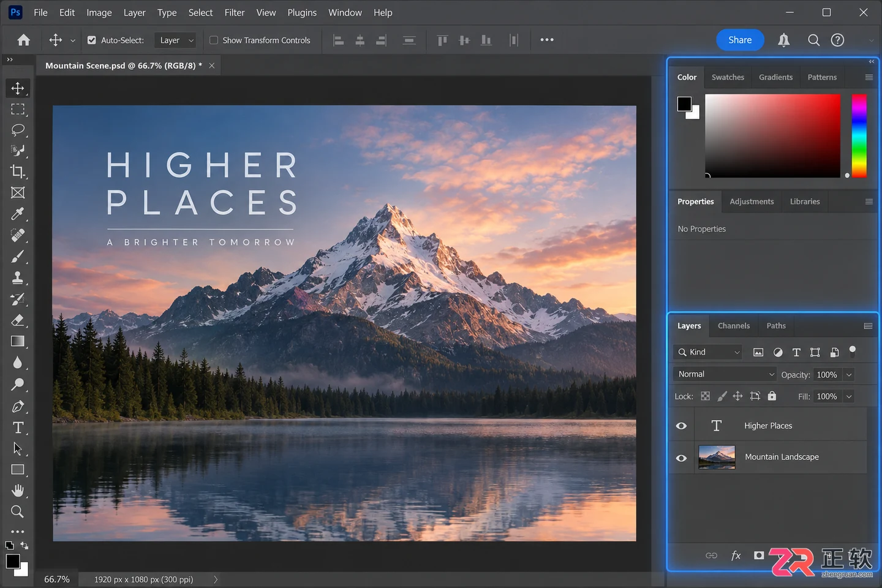Expand the Opacity dropdown arrow
882x588 pixels.
click(x=849, y=375)
